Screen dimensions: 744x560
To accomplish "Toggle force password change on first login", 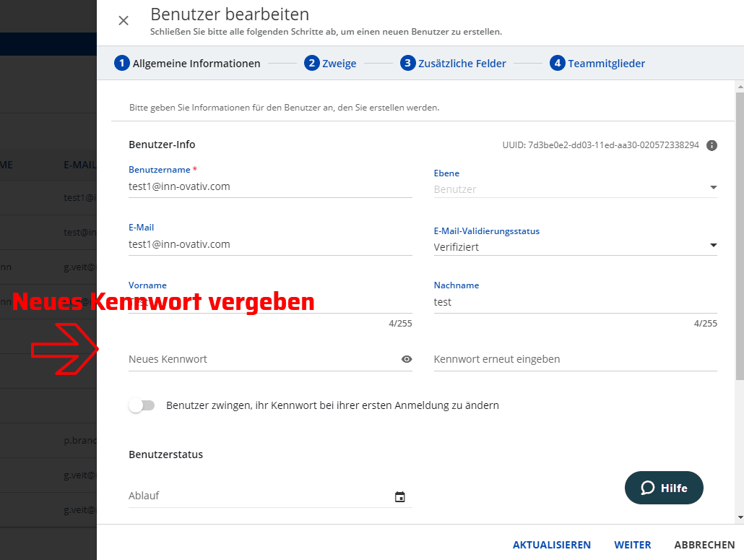I will pyautogui.click(x=142, y=405).
